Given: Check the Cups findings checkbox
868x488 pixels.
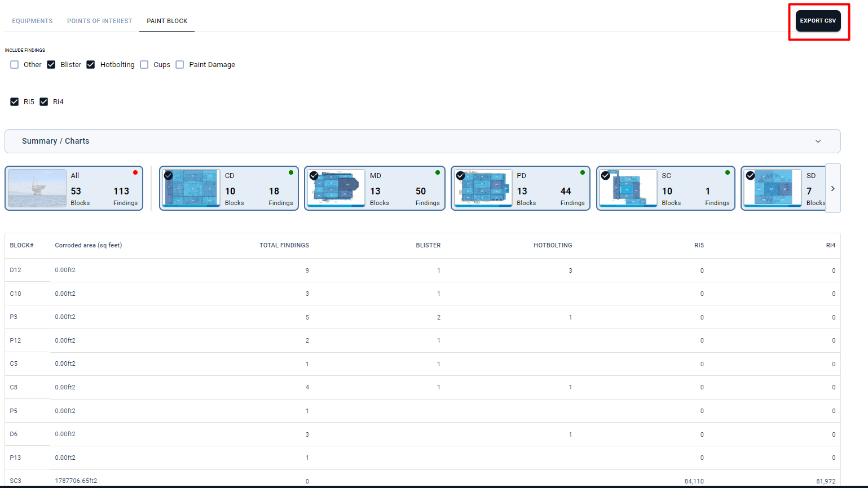Looking at the screenshot, I should click(x=144, y=65).
